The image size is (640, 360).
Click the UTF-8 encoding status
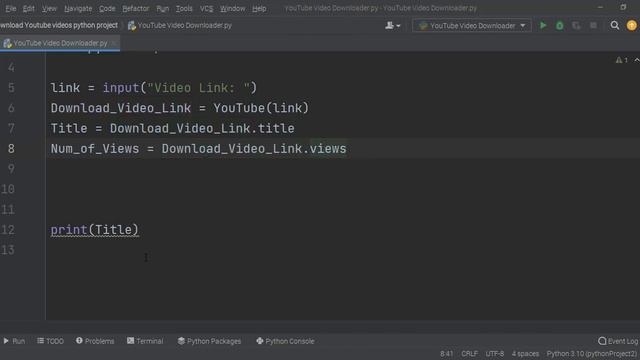coord(494,353)
